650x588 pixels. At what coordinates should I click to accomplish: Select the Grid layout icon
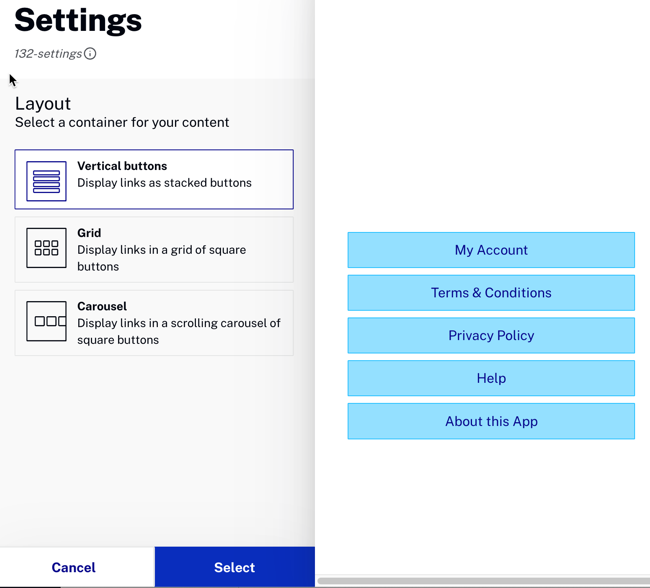click(x=46, y=248)
